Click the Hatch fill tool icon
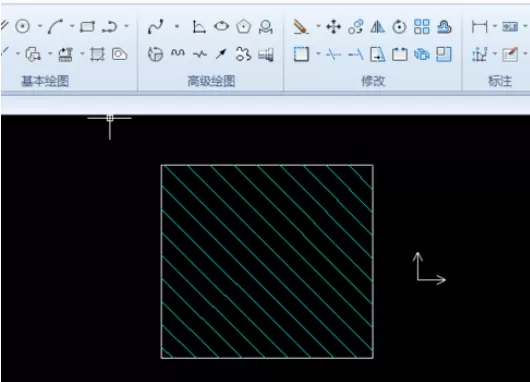 [97, 54]
